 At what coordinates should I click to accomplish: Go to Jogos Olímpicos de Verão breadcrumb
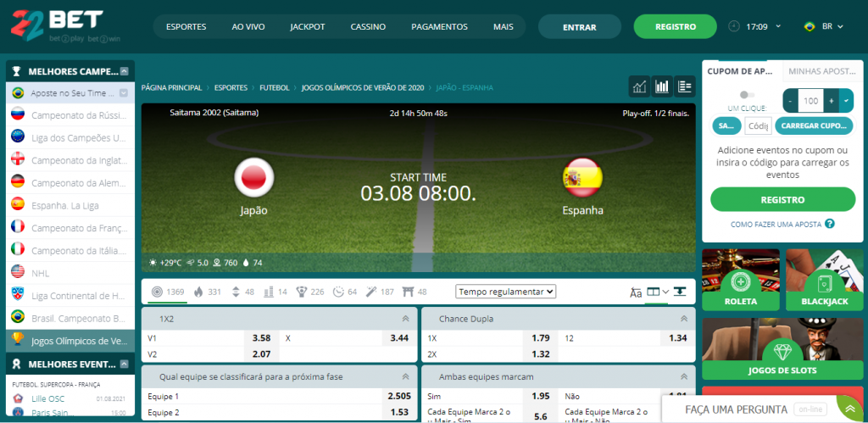363,87
